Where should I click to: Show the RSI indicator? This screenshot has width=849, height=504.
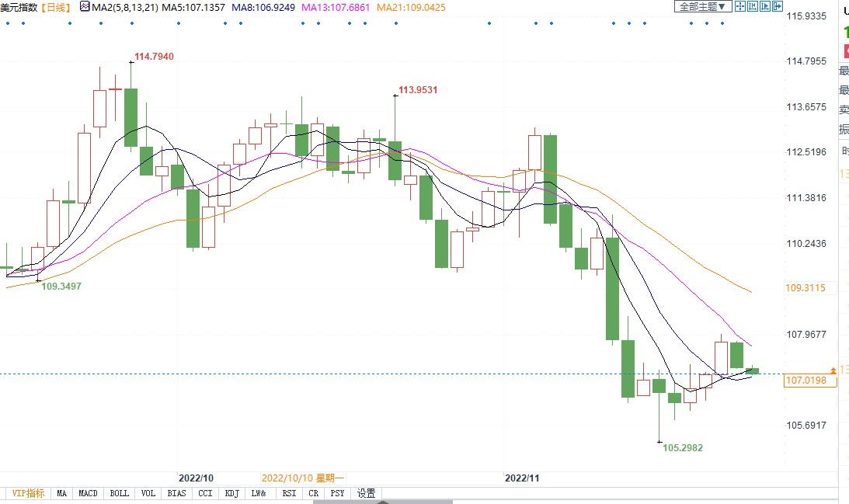[288, 493]
